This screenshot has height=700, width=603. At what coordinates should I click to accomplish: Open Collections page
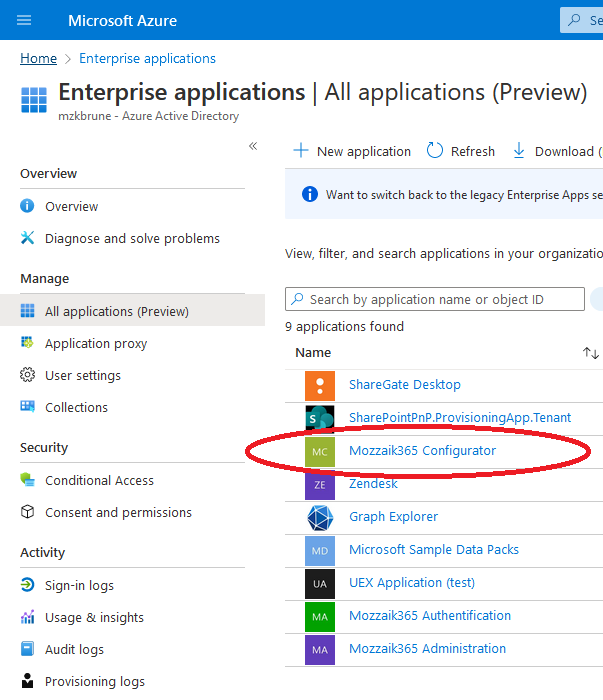point(76,407)
